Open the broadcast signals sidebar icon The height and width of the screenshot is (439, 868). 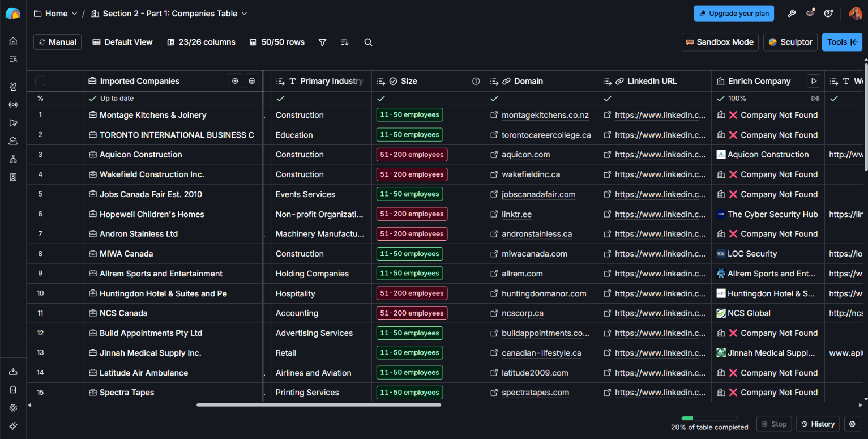[x=13, y=105]
